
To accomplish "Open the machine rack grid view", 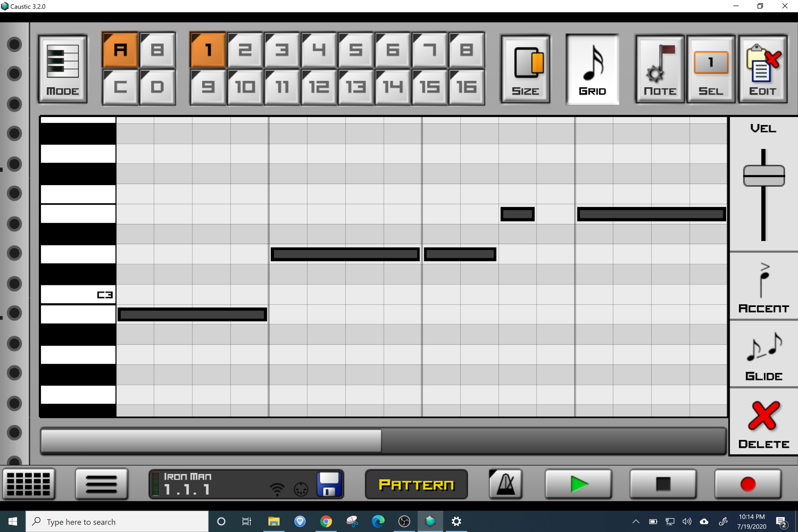I will tap(28, 484).
